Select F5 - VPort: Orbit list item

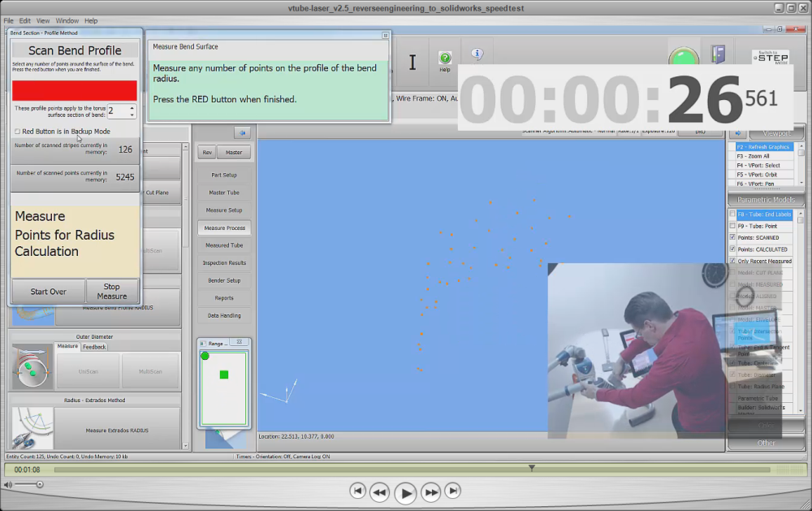pos(764,175)
